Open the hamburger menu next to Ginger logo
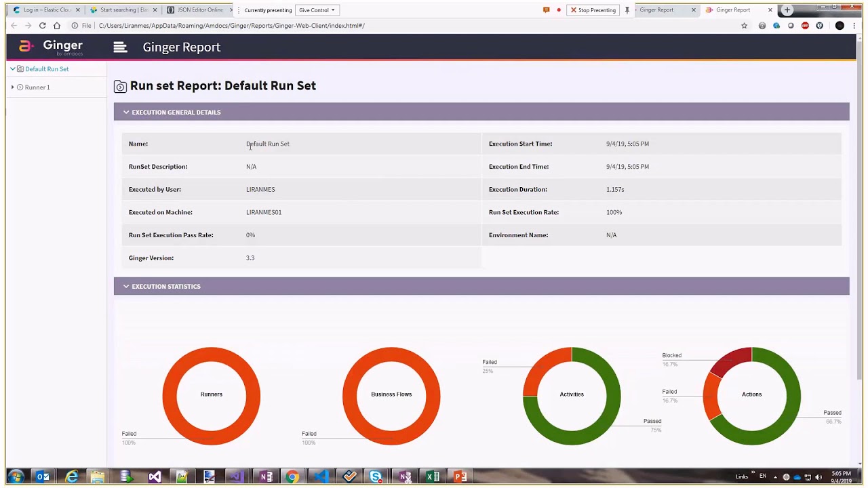 [120, 47]
